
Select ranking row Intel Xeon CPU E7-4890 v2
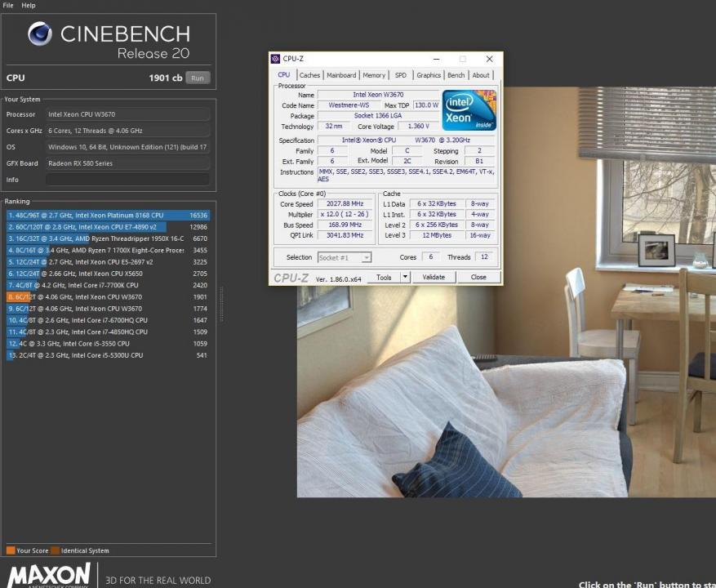(x=108, y=227)
